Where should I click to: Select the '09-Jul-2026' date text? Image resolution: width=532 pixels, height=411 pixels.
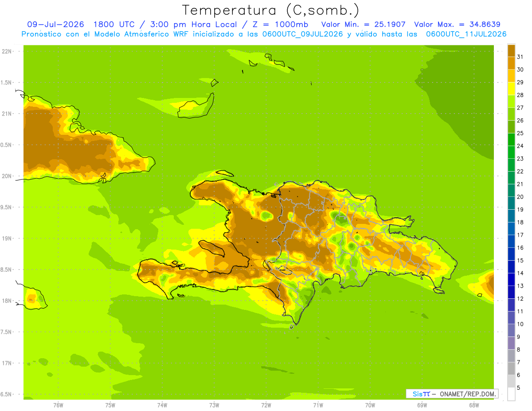[x=55, y=24]
